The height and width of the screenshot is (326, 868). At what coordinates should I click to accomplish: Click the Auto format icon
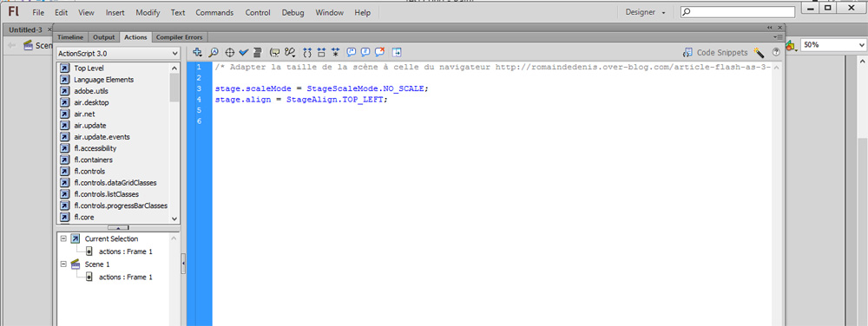(257, 53)
